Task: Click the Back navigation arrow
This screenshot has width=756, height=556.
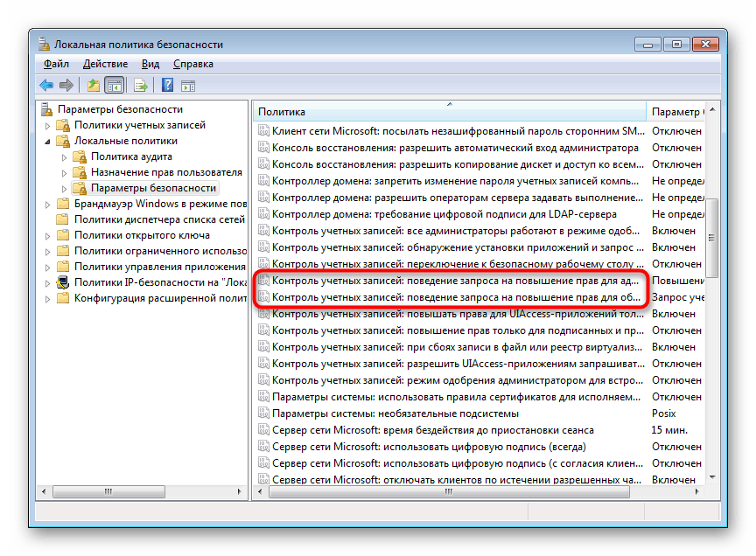Action: (x=46, y=85)
